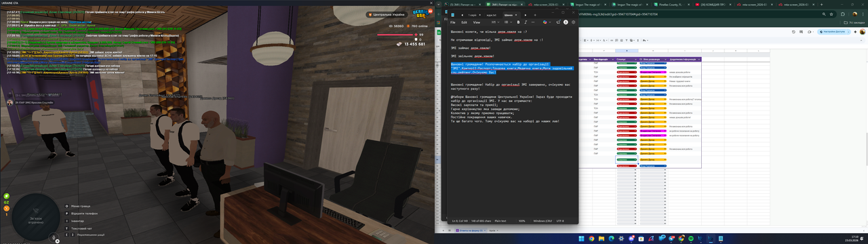Click the '100%' zoom status in Notepad
Image resolution: width=868 pixels, height=244 pixels.
click(521, 220)
